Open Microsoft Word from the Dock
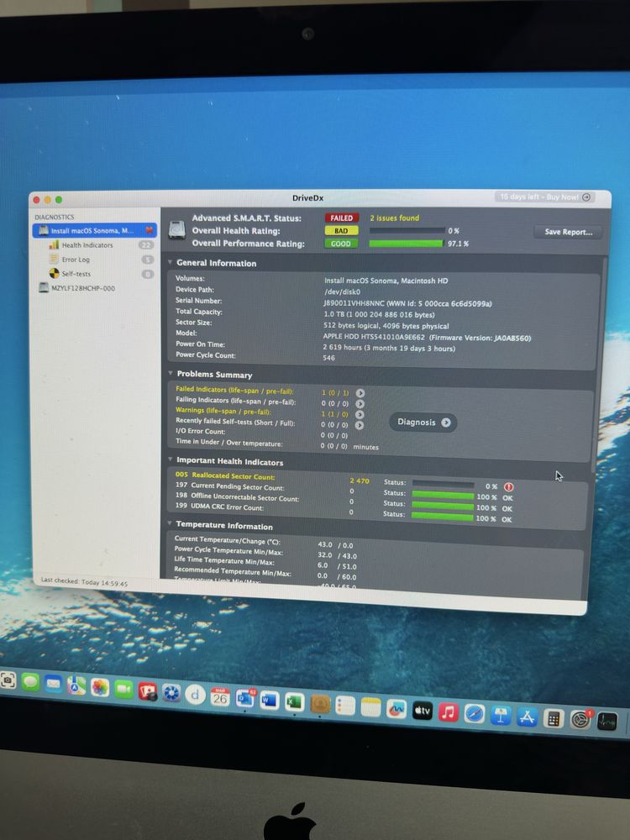The height and width of the screenshot is (840, 630). [270, 700]
